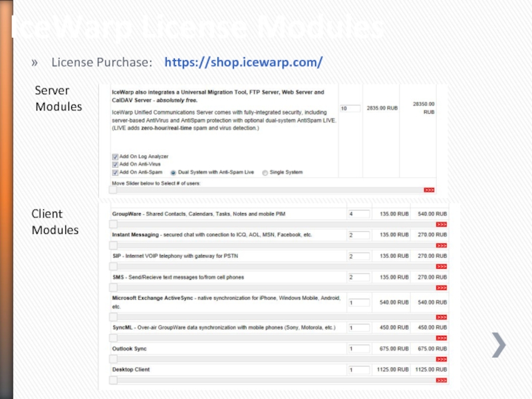Click the License Purchase label
This screenshot has width=532, height=399.
[x=102, y=63]
